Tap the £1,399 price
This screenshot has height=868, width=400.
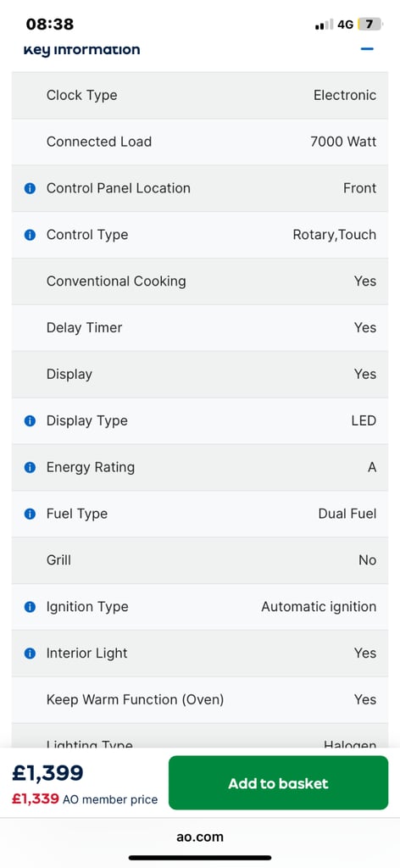pos(47,773)
